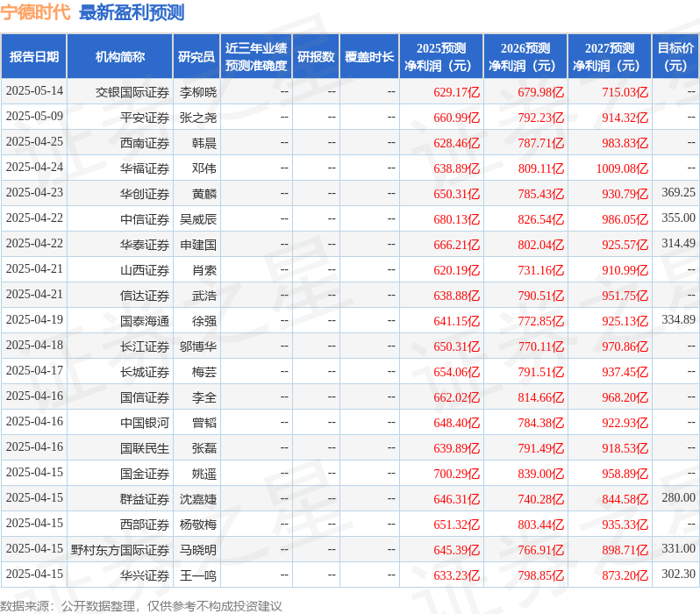This screenshot has height=614, width=700.
Task: Click the date 2025-04-19
Action: click(34, 320)
